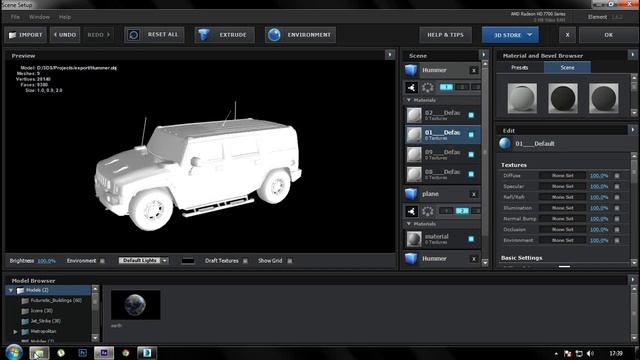Screen dimensions: 640x360
Task: Collapse the first Hummer group's Materials list
Action: [x=409, y=100]
